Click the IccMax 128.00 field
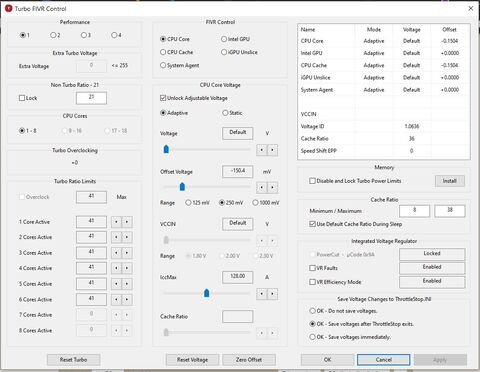 click(238, 277)
